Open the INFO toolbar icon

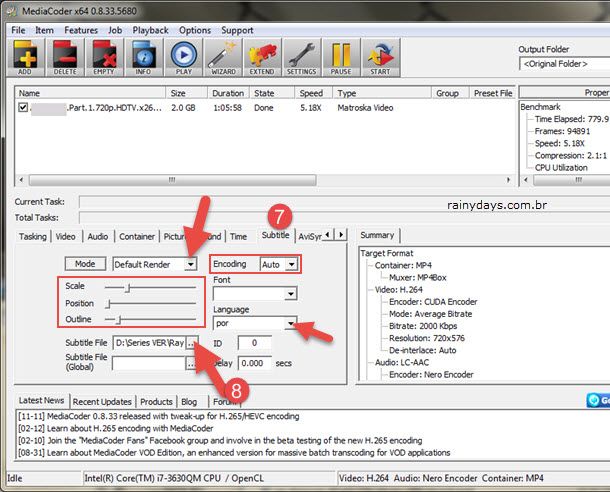pyautogui.click(x=144, y=58)
